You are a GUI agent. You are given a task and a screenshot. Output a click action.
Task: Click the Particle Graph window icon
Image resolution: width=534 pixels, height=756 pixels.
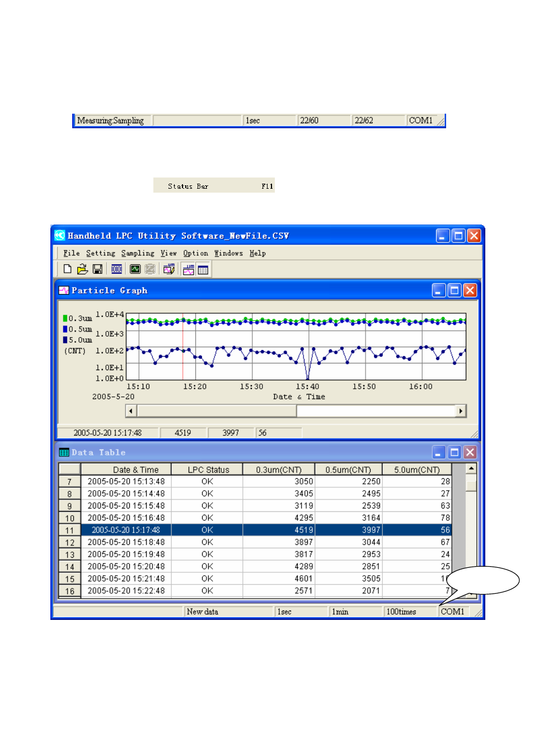pyautogui.click(x=64, y=291)
